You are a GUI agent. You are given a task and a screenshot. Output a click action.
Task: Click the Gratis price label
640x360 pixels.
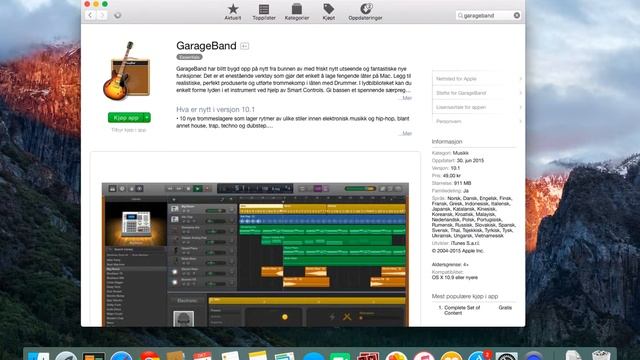pos(505,308)
